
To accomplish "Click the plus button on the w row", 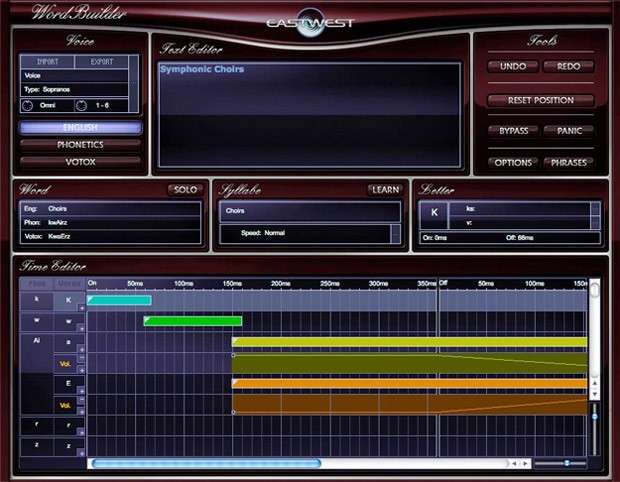I will coord(81,329).
